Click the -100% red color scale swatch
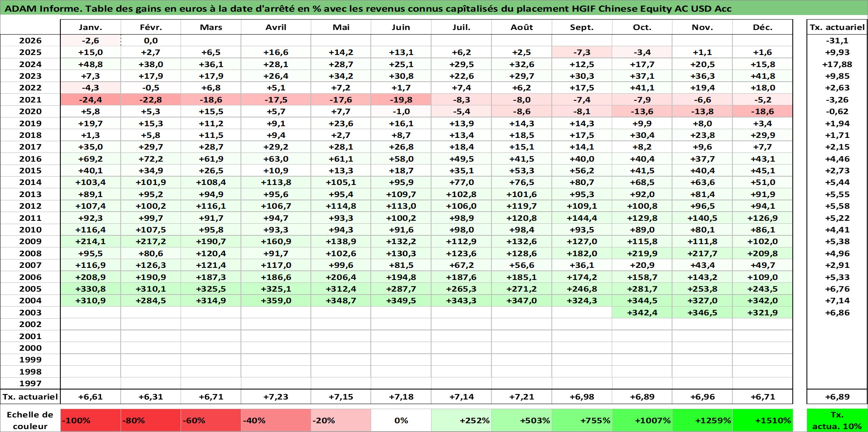The image size is (868, 432). [x=91, y=420]
